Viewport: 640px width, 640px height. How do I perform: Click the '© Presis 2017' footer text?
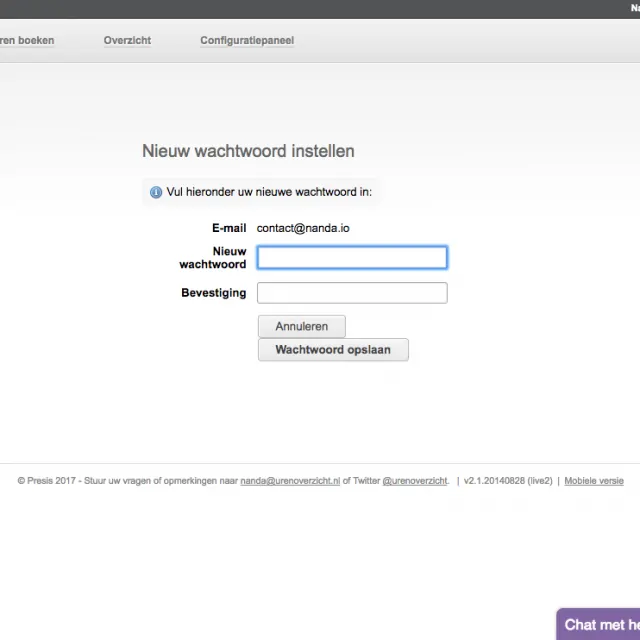pyautogui.click(x=47, y=481)
